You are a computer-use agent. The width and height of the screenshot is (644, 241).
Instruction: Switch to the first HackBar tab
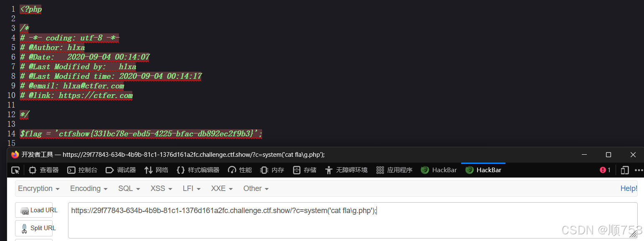point(439,170)
